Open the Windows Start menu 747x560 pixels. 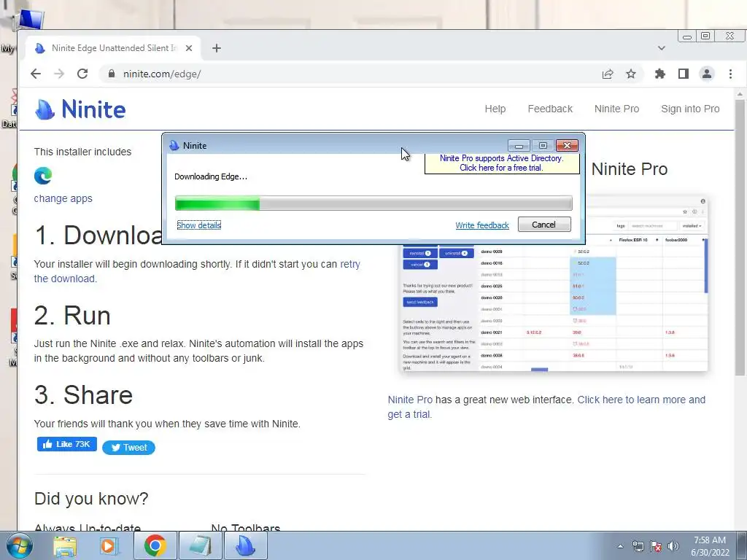pyautogui.click(x=19, y=546)
